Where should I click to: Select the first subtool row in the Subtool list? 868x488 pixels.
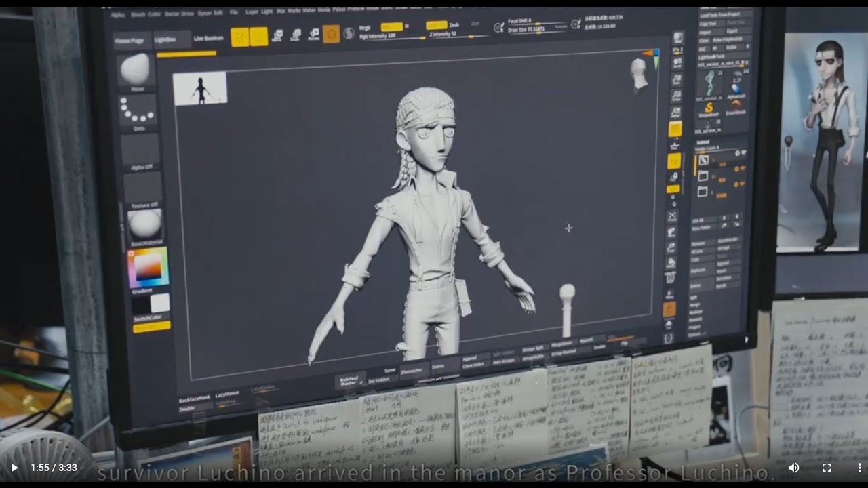pos(720,160)
